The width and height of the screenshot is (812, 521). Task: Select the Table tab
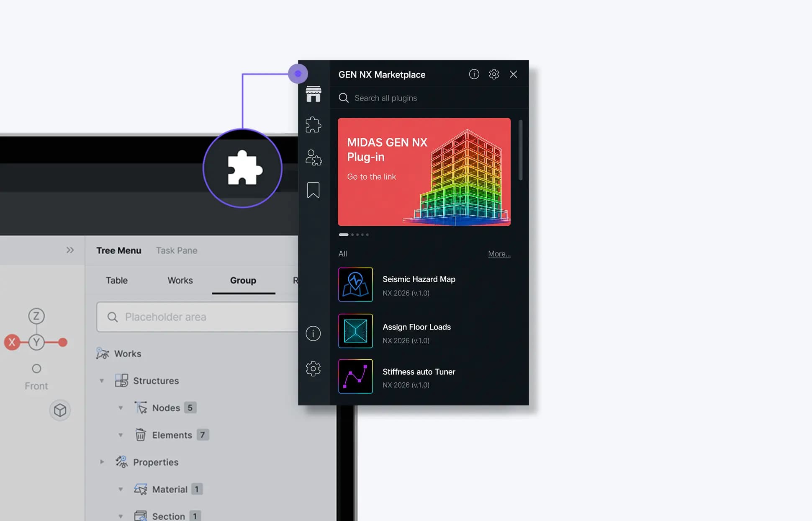[x=116, y=280]
